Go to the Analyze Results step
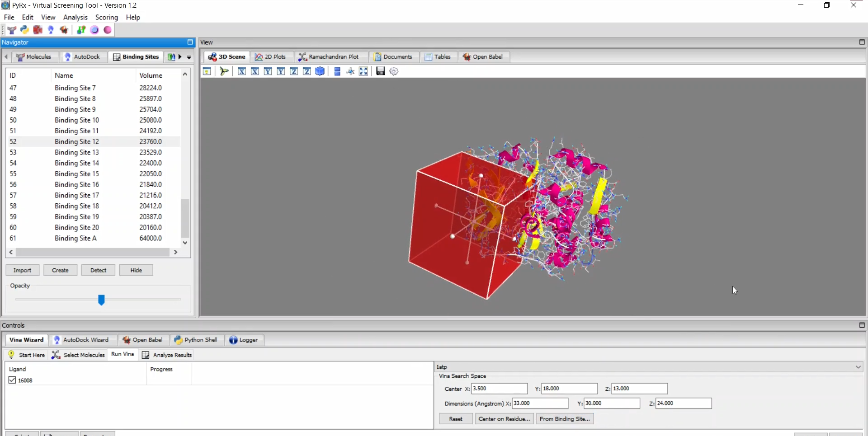This screenshot has height=436, width=868. 167,355
